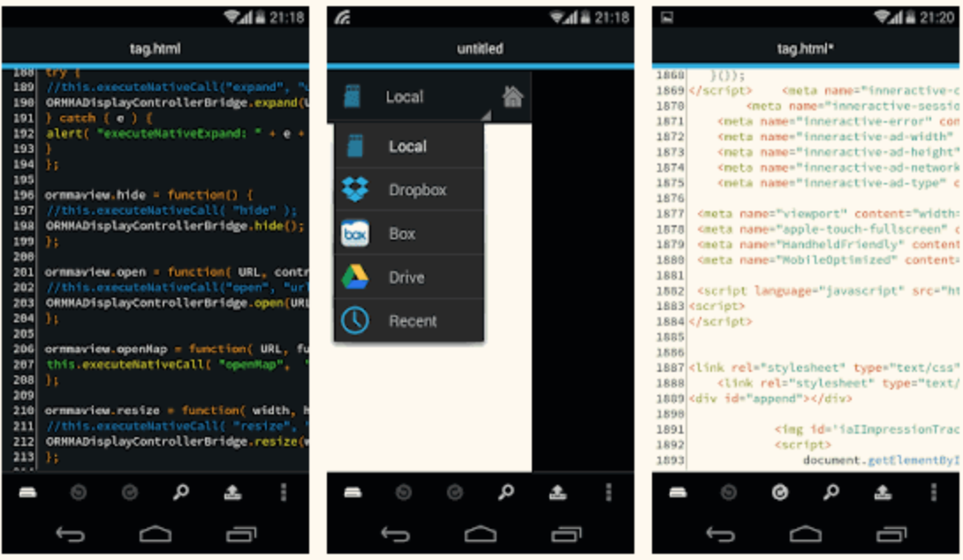The height and width of the screenshot is (560, 963).
Task: Open file drawer icon in untitled screen toolbar
Action: tap(353, 493)
